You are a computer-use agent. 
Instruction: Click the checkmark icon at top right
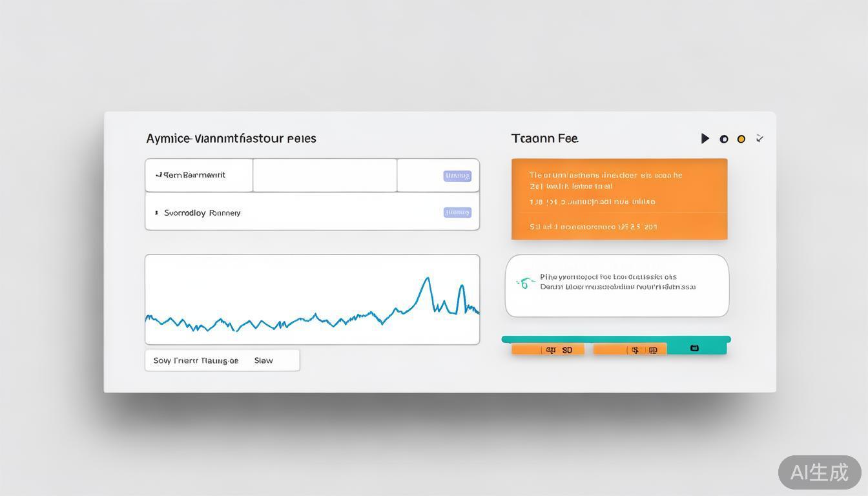pyautogui.click(x=760, y=138)
